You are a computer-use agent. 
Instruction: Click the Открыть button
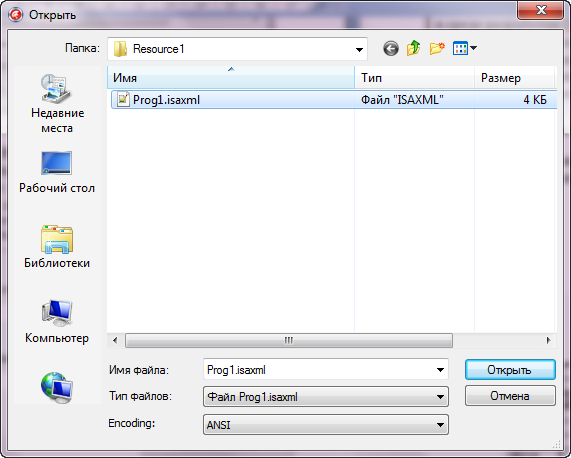(x=510, y=370)
